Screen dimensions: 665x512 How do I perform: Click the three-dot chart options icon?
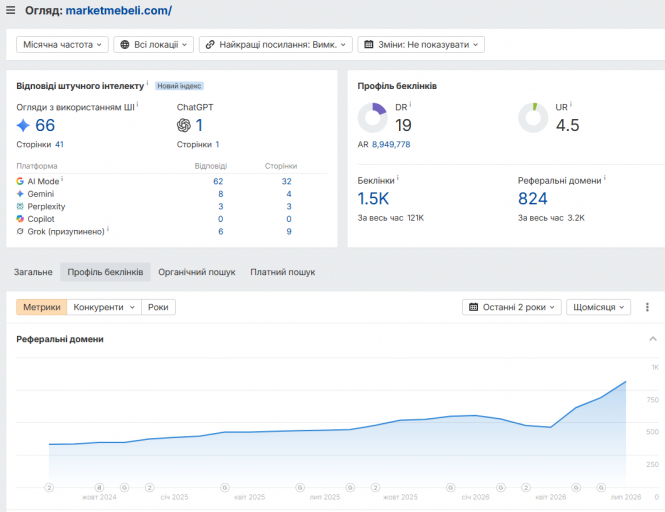coord(647,307)
